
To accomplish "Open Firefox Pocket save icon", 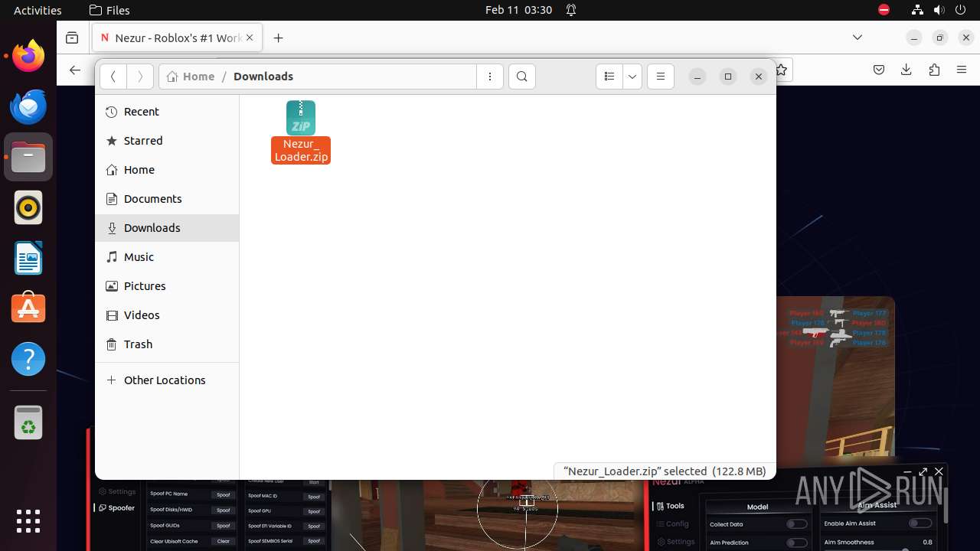I will [x=879, y=70].
